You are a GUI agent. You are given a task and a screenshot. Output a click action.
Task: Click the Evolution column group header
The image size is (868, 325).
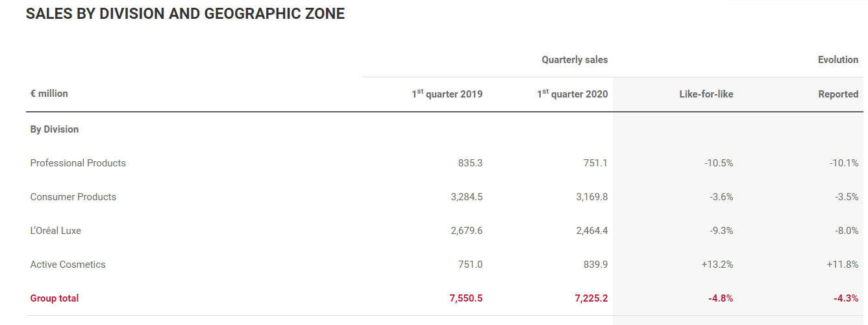[837, 60]
